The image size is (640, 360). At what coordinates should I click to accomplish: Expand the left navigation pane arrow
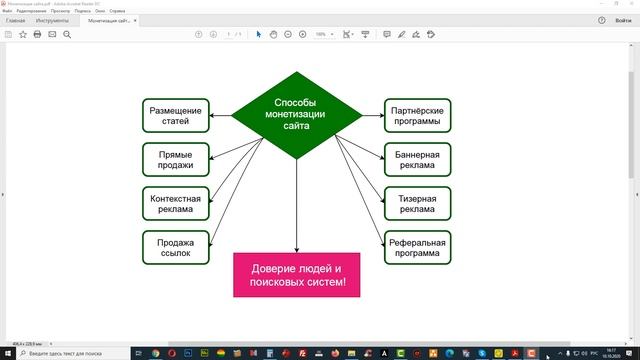tap(2, 195)
